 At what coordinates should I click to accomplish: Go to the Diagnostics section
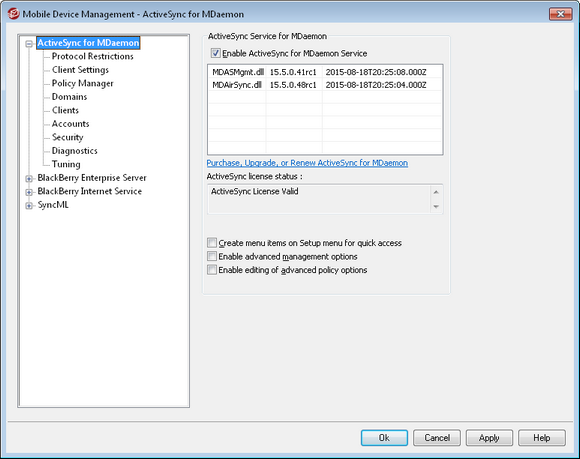tap(74, 151)
